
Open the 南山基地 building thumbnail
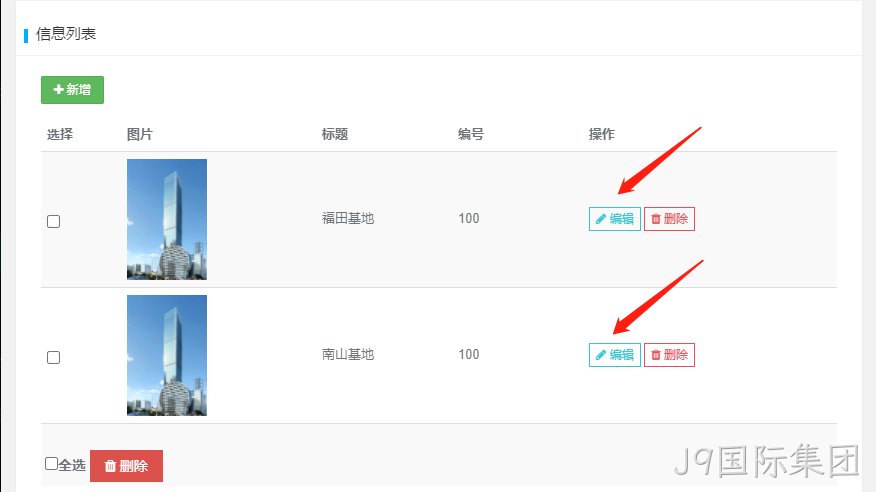[167, 355]
